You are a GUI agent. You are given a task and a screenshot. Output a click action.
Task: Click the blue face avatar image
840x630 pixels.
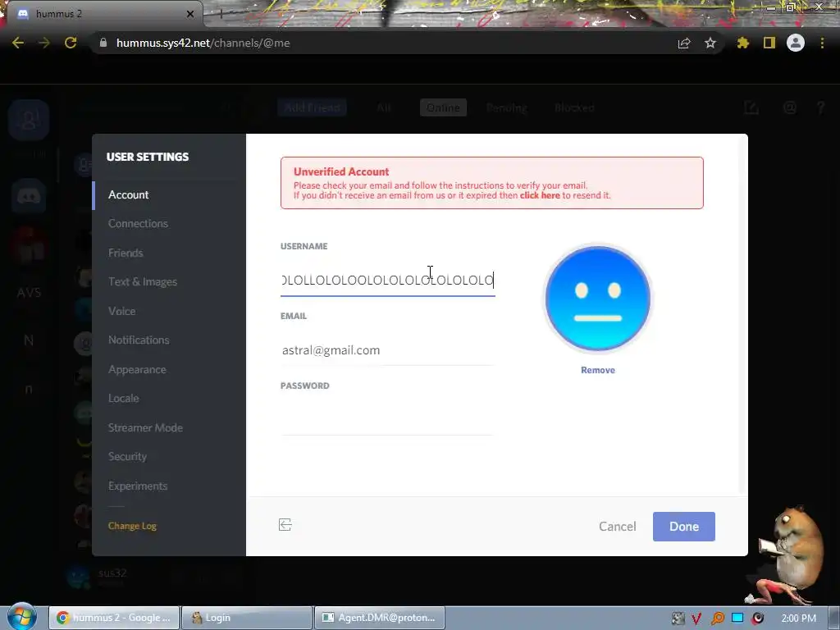[598, 299]
